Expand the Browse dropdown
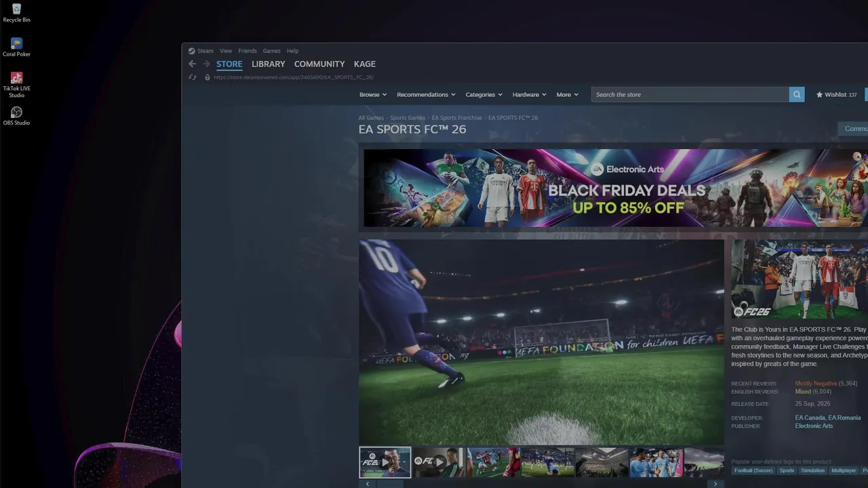 (373, 95)
